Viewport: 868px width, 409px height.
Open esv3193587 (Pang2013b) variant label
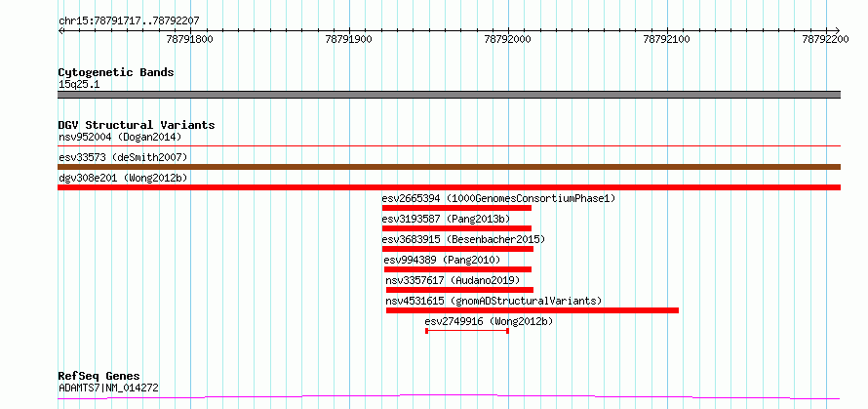(x=446, y=219)
